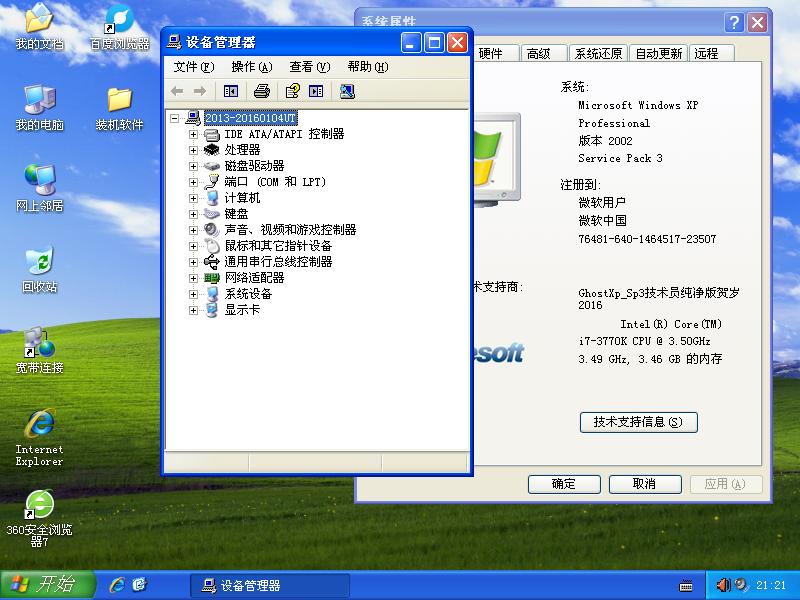Expand the 鼠标和其它指针设备 node

(193, 246)
